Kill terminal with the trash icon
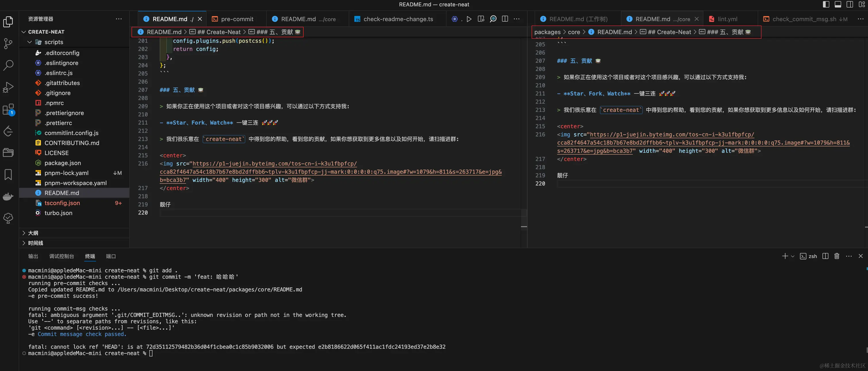 (836, 256)
